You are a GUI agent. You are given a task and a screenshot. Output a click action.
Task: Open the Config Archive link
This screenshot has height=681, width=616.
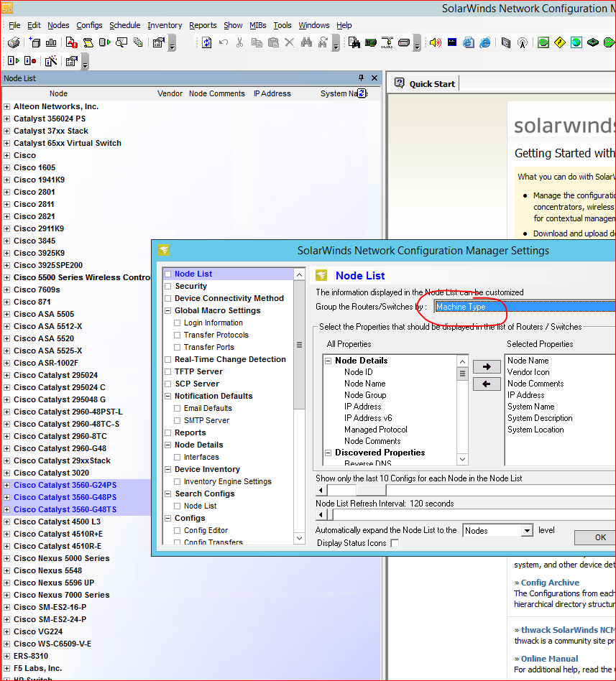[x=550, y=583]
